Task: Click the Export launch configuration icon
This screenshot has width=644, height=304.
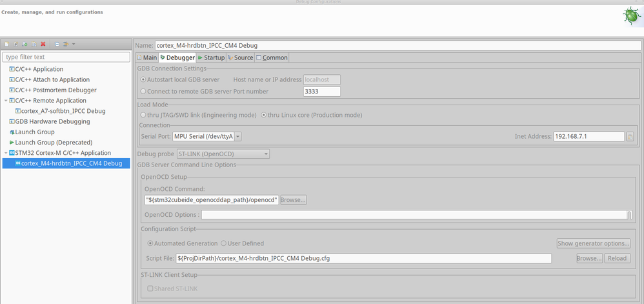Action: 25,44
